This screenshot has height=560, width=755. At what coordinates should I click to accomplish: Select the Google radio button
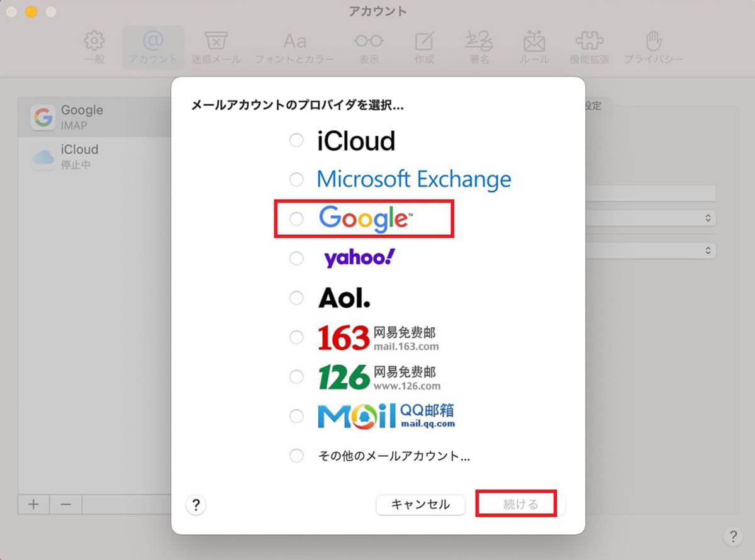pyautogui.click(x=296, y=219)
